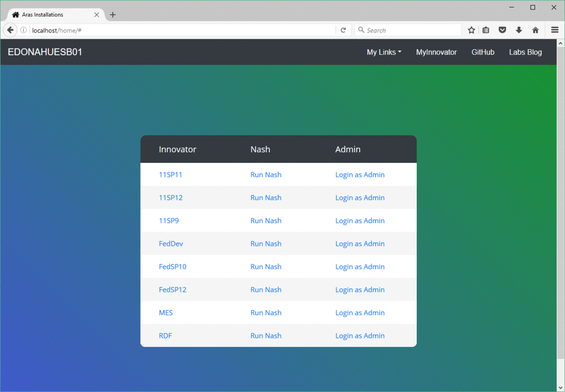Open downloads arrow icon
The image size is (565, 392).
point(519,30)
